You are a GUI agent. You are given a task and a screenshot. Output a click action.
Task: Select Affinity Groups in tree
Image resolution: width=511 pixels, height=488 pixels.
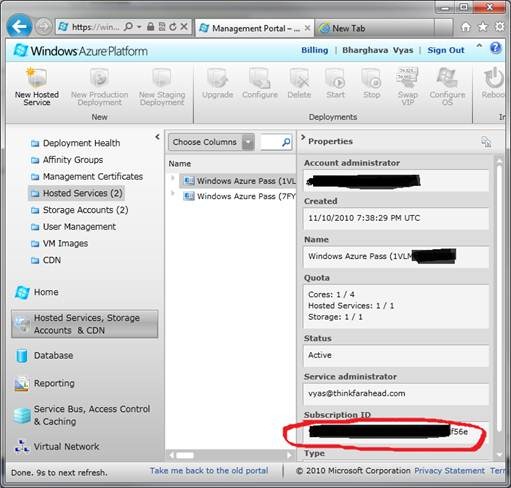pyautogui.click(x=67, y=160)
